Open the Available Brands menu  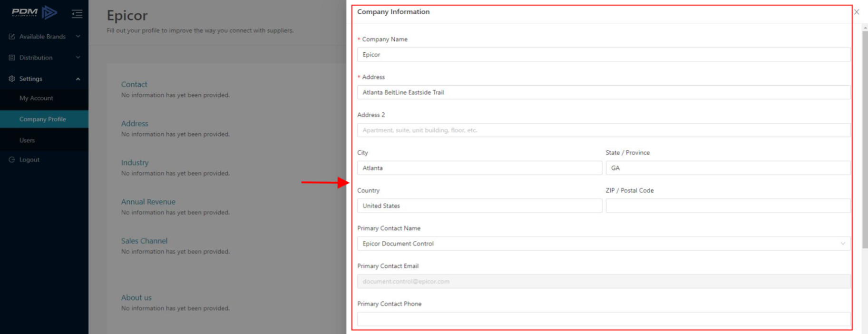44,37
